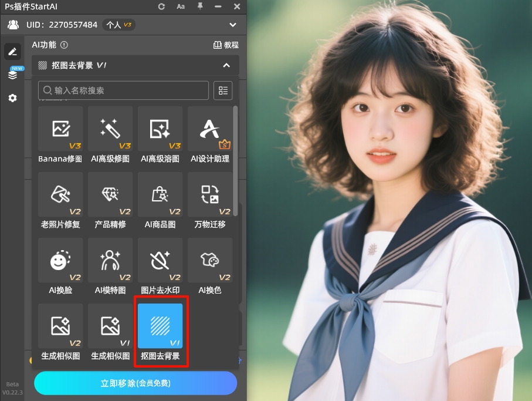Open the 万物迁移 transfer tool
This screenshot has width=532, height=401.
210,195
